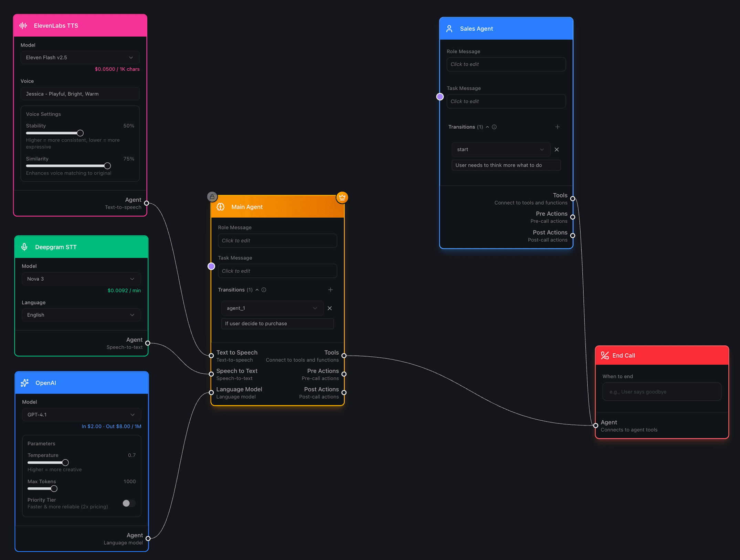The width and height of the screenshot is (740, 560).
Task: Click the Sales Agent person icon
Action: pos(449,29)
